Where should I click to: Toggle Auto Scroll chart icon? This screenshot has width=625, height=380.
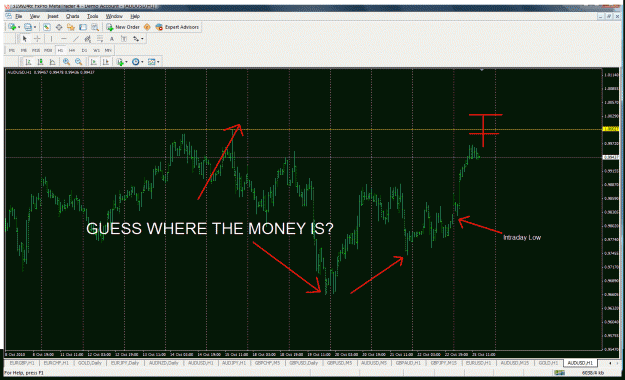coord(94,62)
